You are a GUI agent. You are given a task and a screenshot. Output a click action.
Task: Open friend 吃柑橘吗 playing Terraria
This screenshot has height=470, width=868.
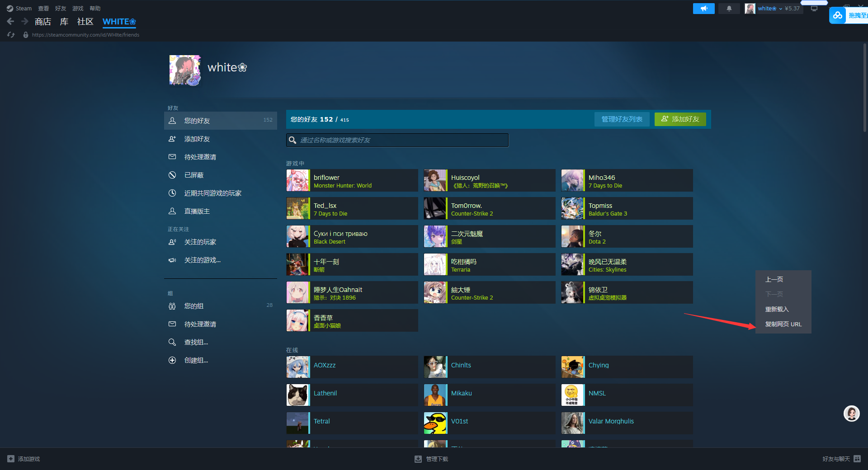click(x=490, y=264)
